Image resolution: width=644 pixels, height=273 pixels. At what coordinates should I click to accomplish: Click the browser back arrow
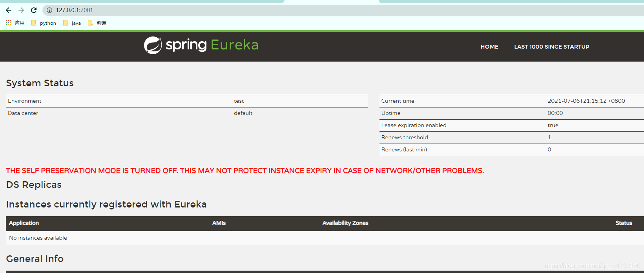[x=9, y=10]
